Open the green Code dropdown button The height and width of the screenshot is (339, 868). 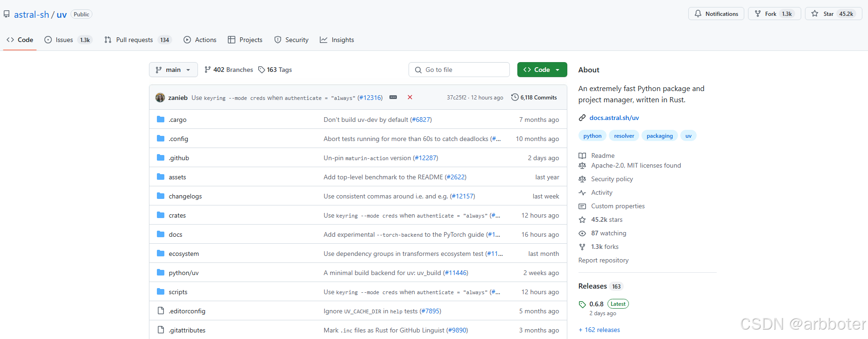coord(542,70)
